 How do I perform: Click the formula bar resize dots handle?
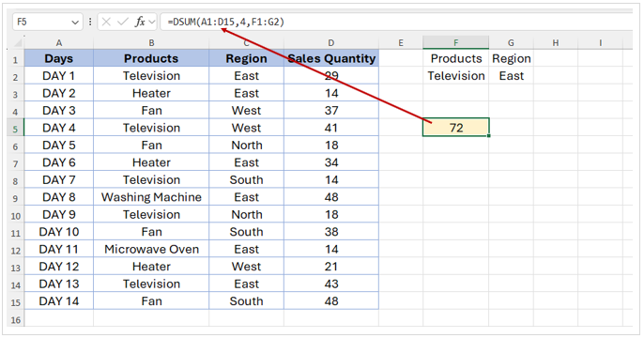[90, 22]
